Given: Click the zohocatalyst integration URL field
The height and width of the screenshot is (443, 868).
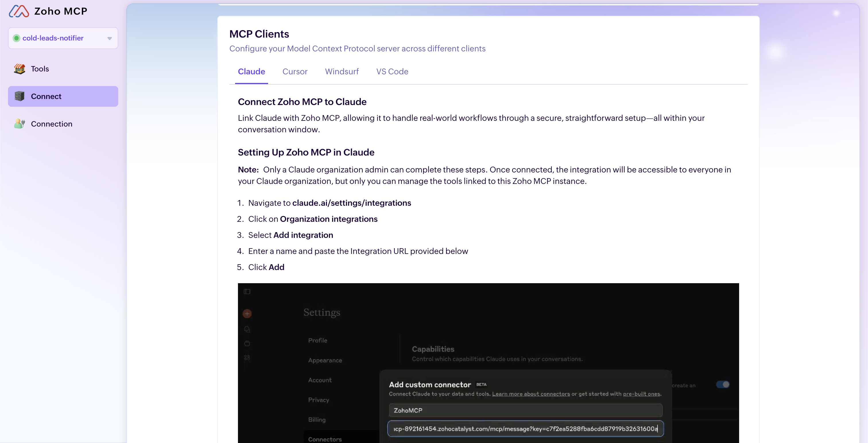Looking at the screenshot, I should point(525,429).
